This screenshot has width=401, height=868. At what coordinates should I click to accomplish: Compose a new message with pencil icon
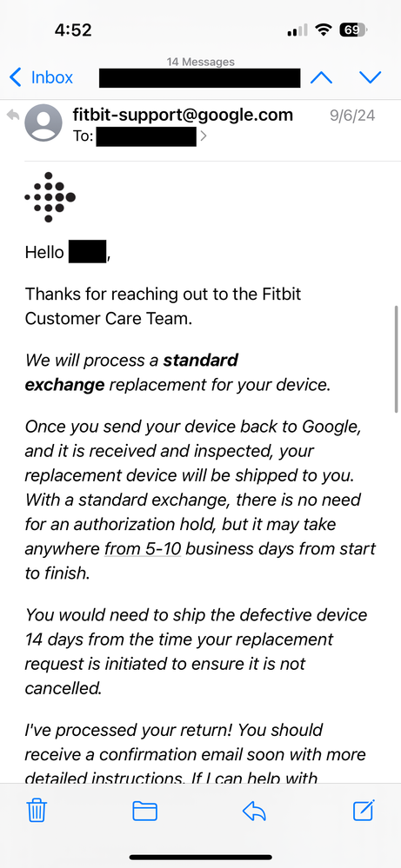pos(364,811)
